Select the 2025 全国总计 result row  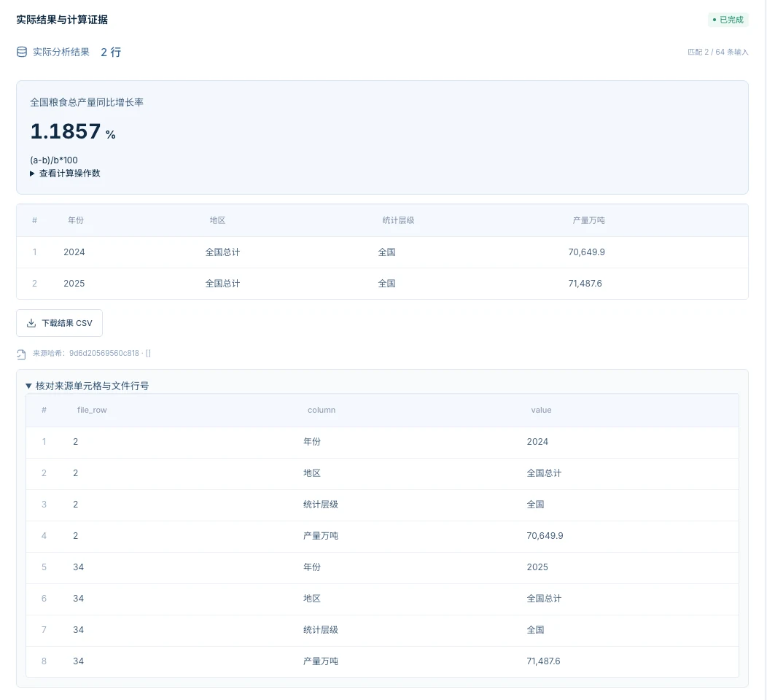(382, 283)
